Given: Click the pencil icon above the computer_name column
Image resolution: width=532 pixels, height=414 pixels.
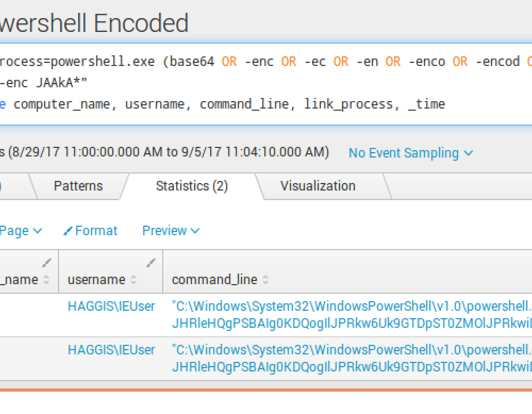Looking at the screenshot, I should click(47, 262).
